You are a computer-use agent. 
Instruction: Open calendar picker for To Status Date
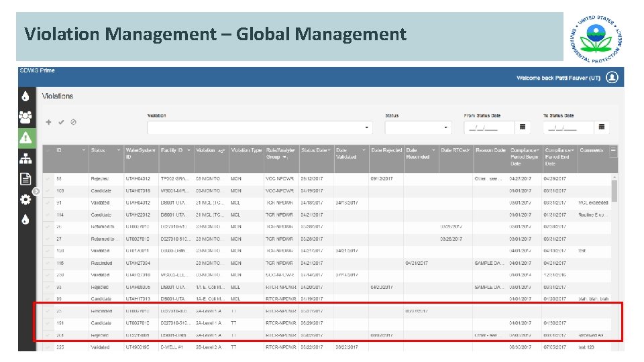coord(602,127)
